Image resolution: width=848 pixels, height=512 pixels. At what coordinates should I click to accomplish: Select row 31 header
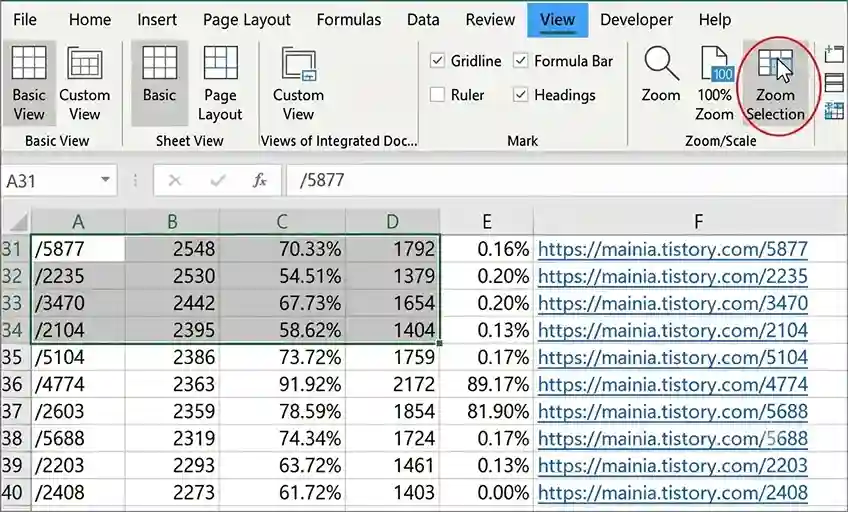pos(15,249)
